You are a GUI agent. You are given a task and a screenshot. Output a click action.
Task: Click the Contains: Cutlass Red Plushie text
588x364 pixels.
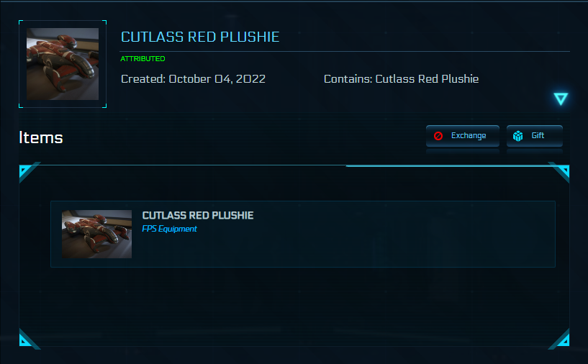click(x=401, y=78)
